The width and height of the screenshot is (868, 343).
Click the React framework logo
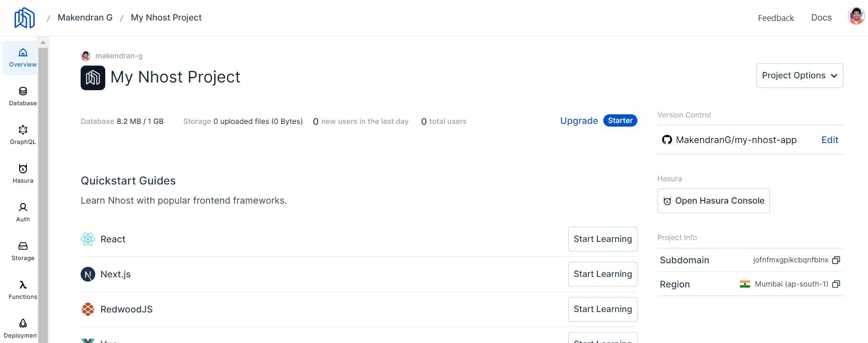[88, 239]
